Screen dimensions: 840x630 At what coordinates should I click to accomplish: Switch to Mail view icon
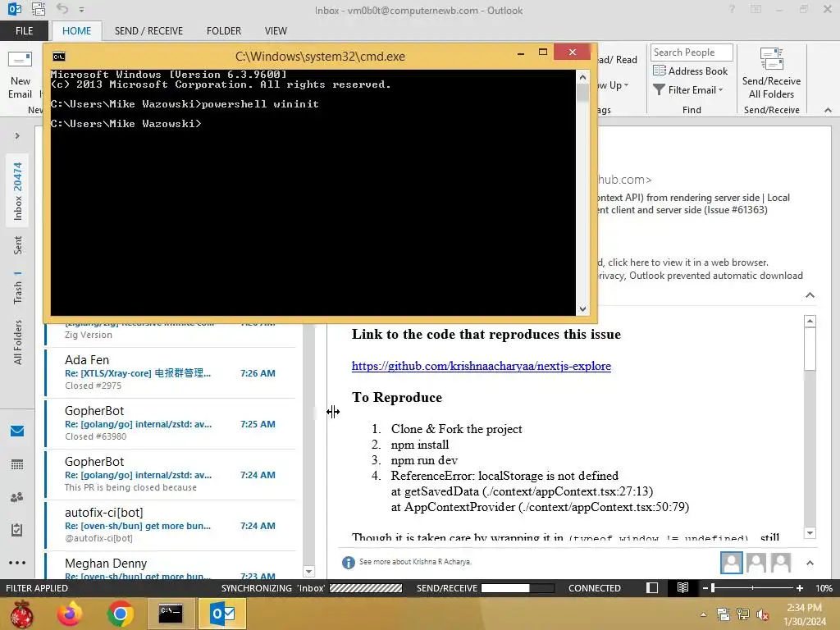(x=17, y=431)
